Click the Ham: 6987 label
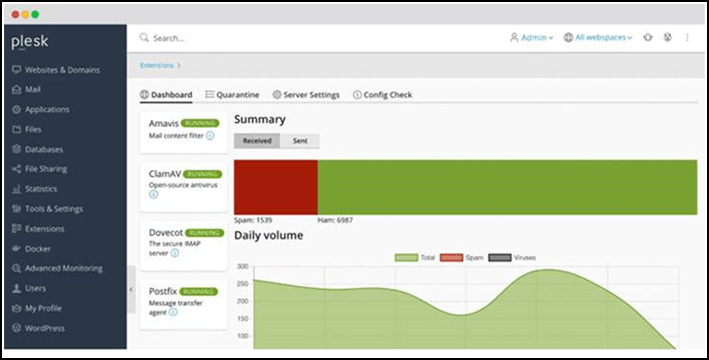This screenshot has width=709, height=360. 335,220
